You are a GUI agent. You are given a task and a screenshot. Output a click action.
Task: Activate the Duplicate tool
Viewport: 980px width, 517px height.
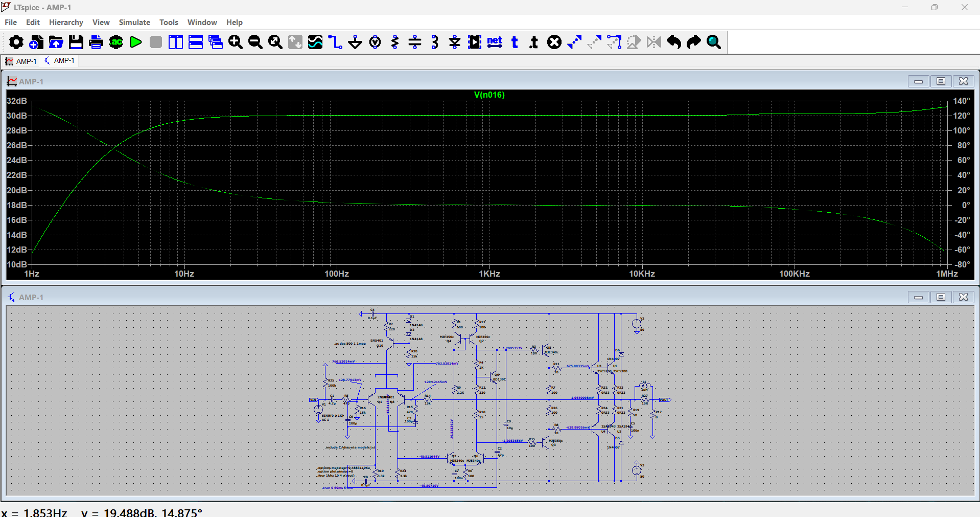(x=574, y=42)
